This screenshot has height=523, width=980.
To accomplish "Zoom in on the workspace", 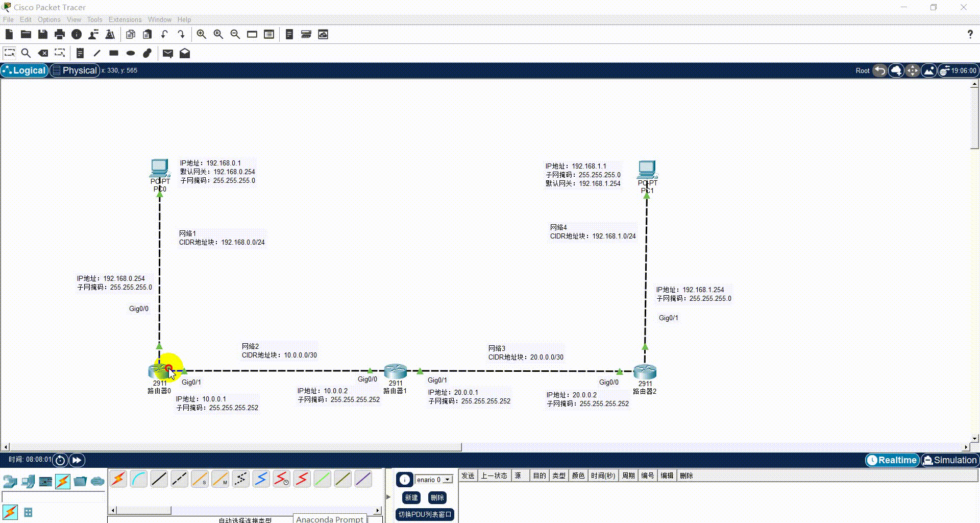I will point(202,34).
